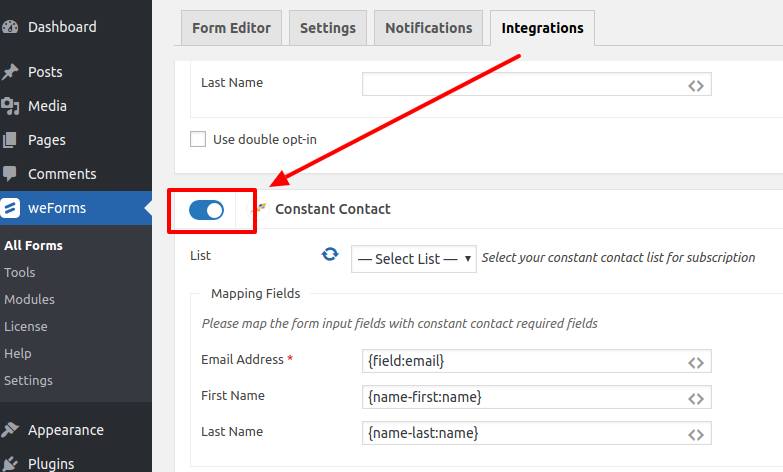This screenshot has width=783, height=472.
Task: Click the Appearance paintbrush icon
Action: (x=10, y=430)
